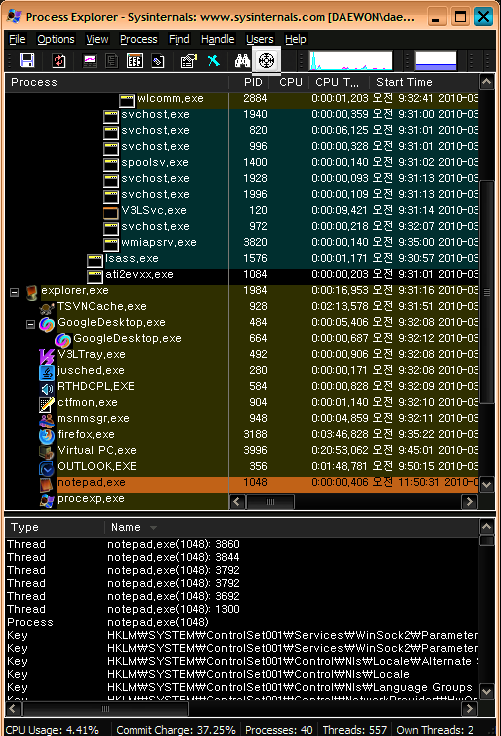The image size is (501, 736).
Task: Click the msnmsgr.exe messenger icon
Action: 47,420
